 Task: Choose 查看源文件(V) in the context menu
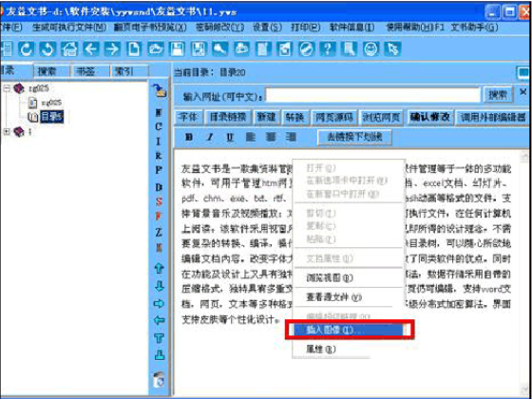click(349, 297)
